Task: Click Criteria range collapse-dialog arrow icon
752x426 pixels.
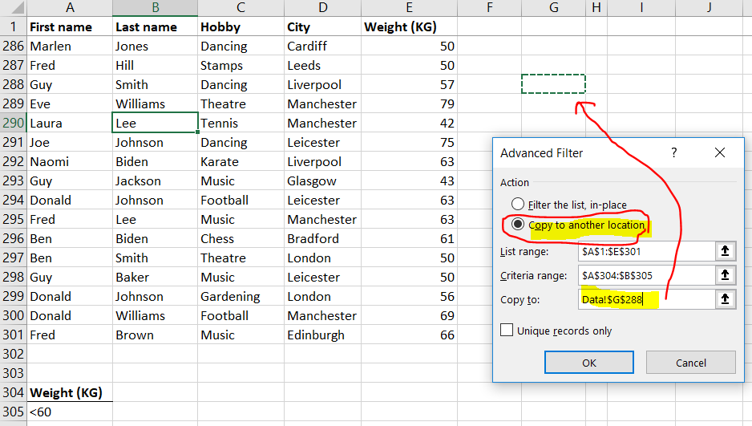Action: pos(726,275)
